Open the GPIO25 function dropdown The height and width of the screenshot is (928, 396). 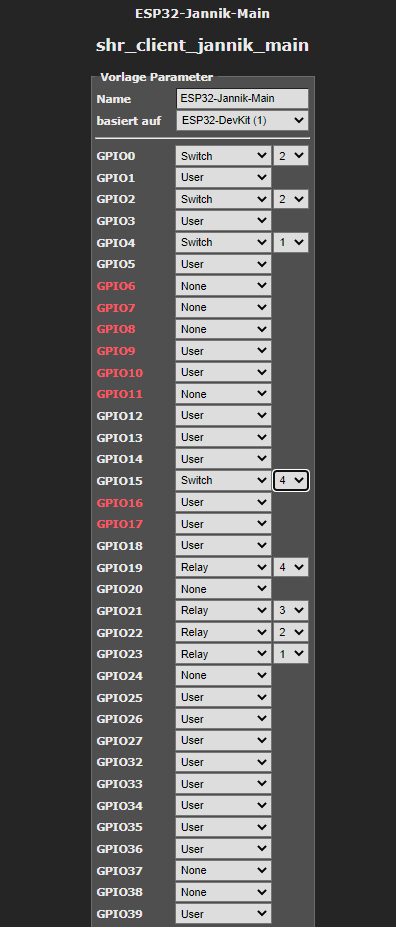tap(224, 698)
